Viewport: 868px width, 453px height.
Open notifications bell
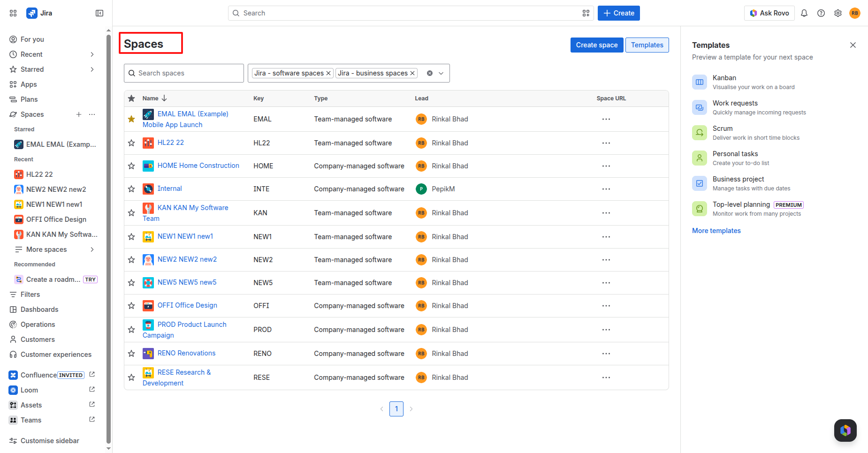[804, 13]
